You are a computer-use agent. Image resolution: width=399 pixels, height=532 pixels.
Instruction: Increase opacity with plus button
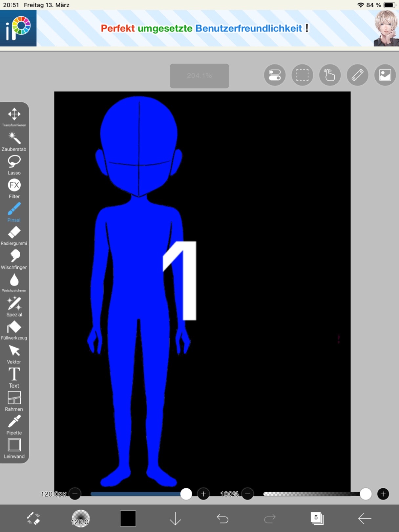[383, 494]
